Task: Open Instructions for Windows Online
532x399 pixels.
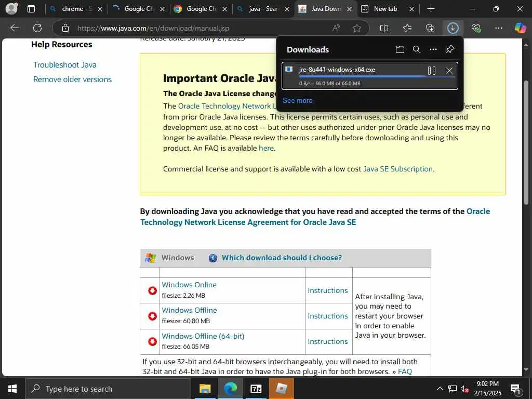Action: [x=328, y=290]
